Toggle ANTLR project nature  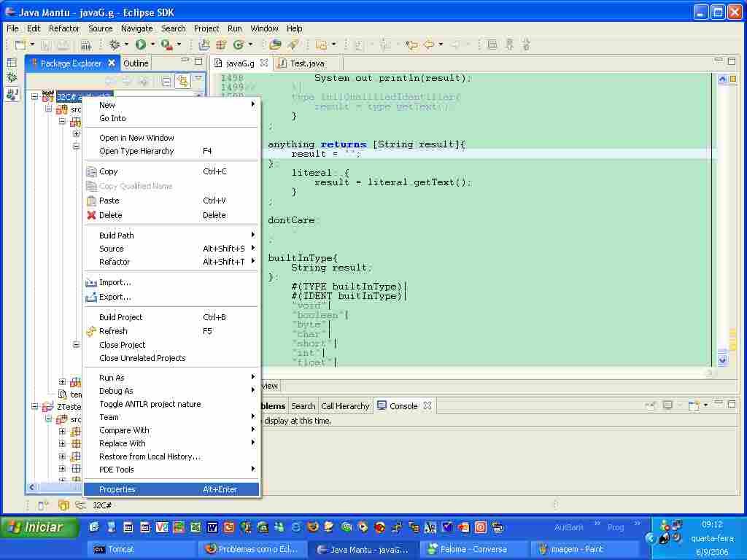[150, 404]
